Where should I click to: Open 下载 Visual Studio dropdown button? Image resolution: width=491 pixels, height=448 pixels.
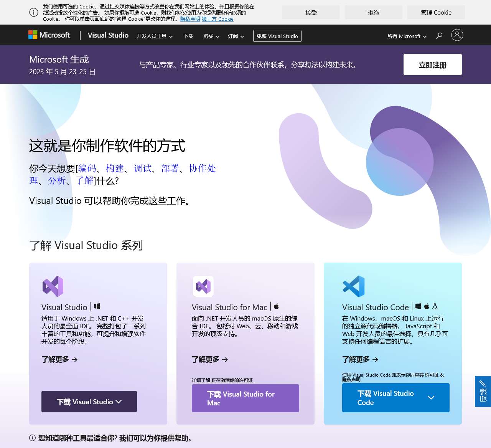coord(89,402)
